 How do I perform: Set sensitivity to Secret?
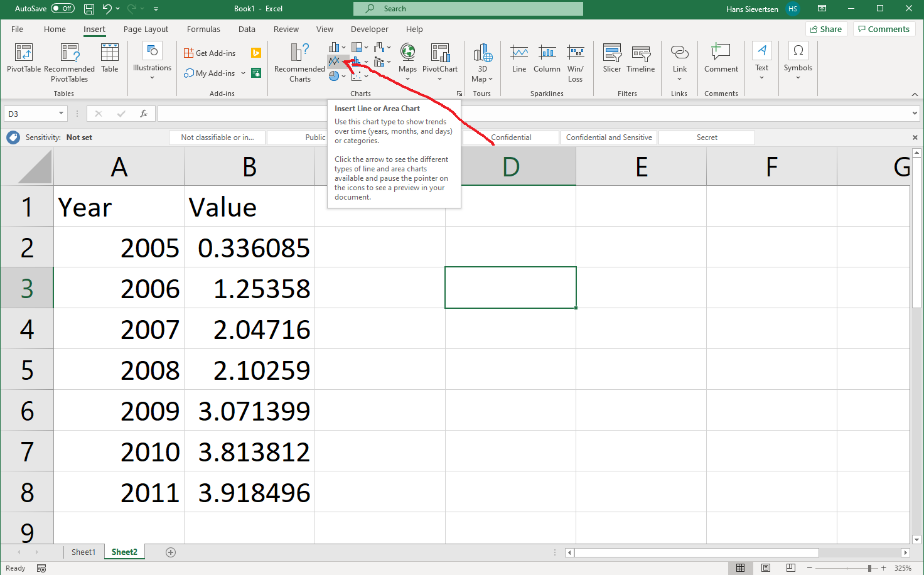707,137
